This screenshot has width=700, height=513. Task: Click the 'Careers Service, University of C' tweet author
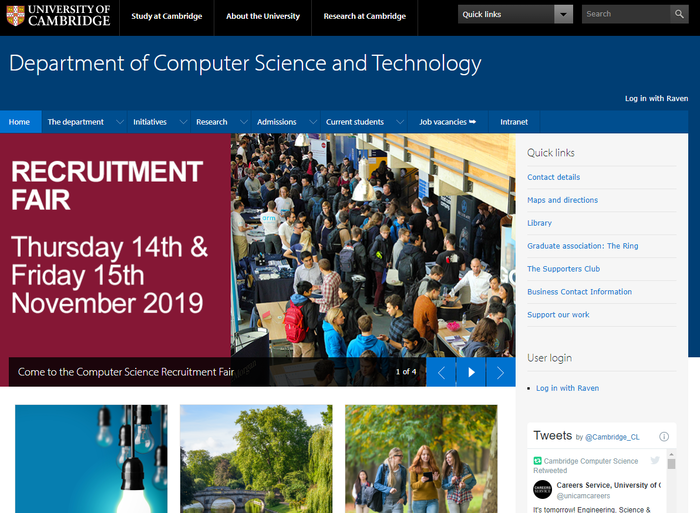pyautogui.click(x=608, y=485)
